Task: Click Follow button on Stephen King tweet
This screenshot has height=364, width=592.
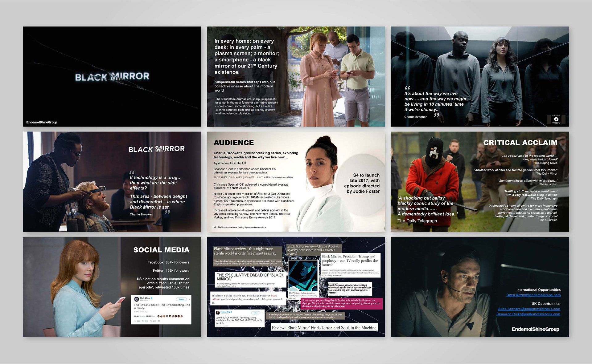Action: tap(256, 313)
